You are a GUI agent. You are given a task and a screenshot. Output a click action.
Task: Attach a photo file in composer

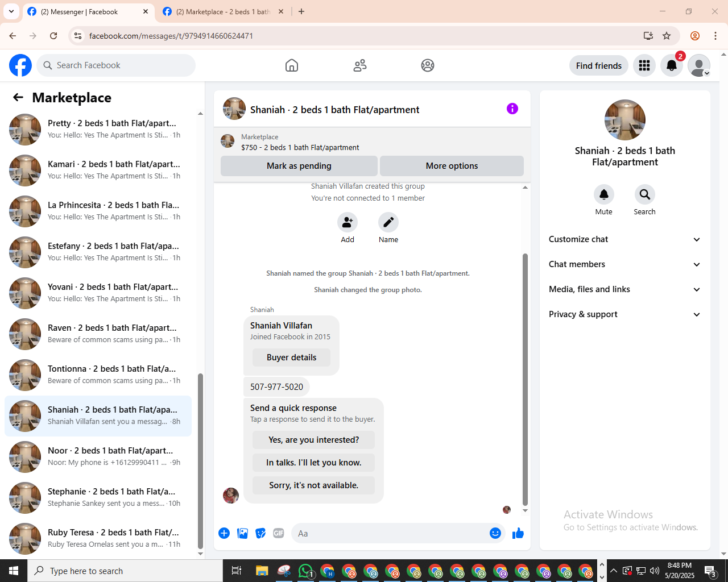(x=242, y=533)
